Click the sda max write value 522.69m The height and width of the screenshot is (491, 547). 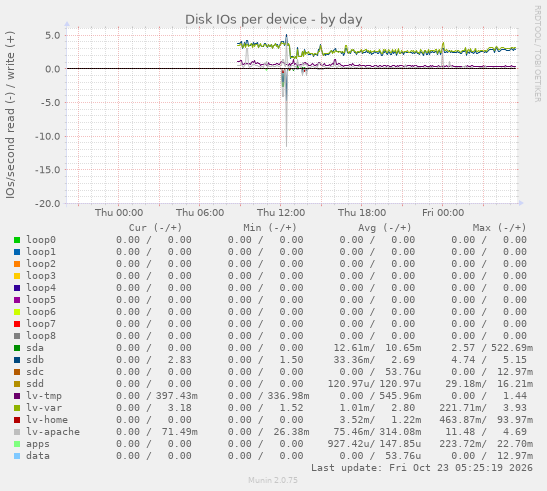[512, 348]
